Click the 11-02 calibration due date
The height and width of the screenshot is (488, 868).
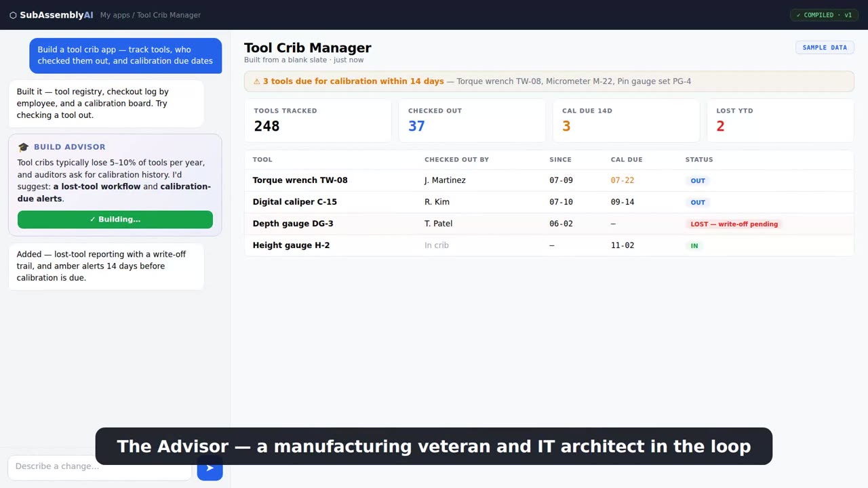623,245
